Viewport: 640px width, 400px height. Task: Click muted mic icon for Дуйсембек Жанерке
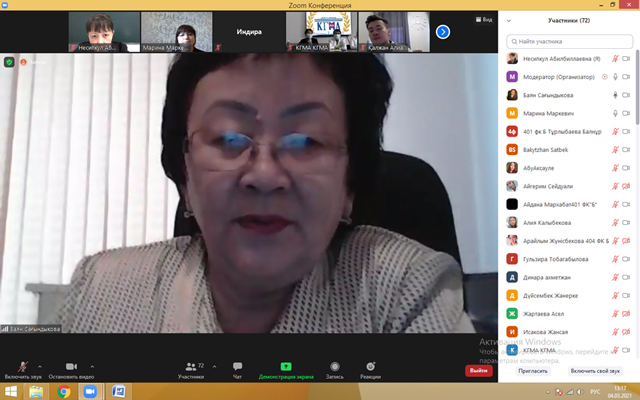pyautogui.click(x=615, y=296)
